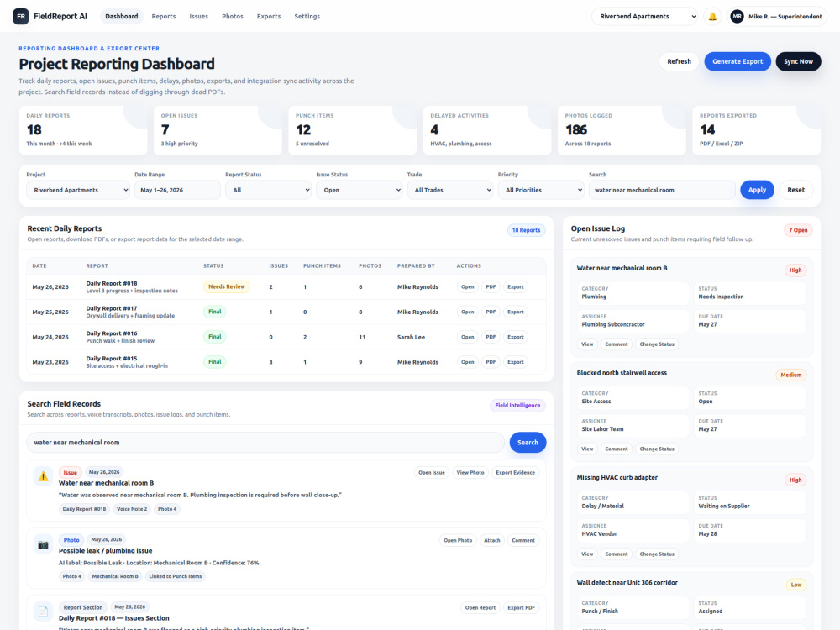Go to the Dashboard tab
Viewport: 840px width, 630px height.
tap(122, 17)
